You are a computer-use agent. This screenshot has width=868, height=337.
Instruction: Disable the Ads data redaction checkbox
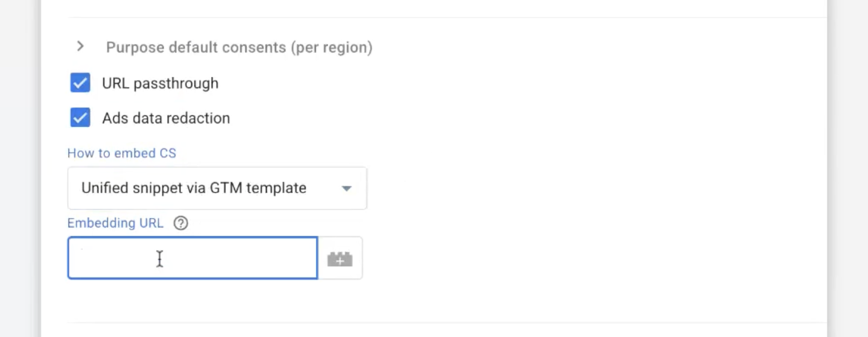pyautogui.click(x=80, y=118)
